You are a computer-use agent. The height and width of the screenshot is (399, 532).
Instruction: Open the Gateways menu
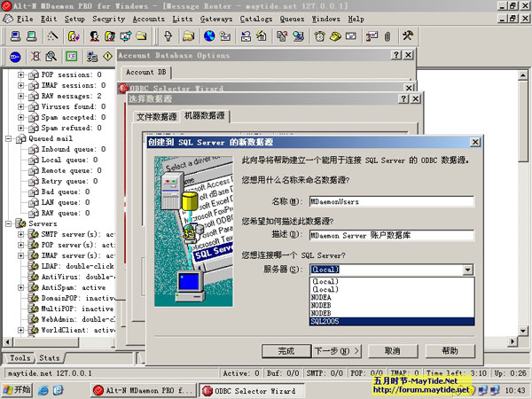coord(216,18)
